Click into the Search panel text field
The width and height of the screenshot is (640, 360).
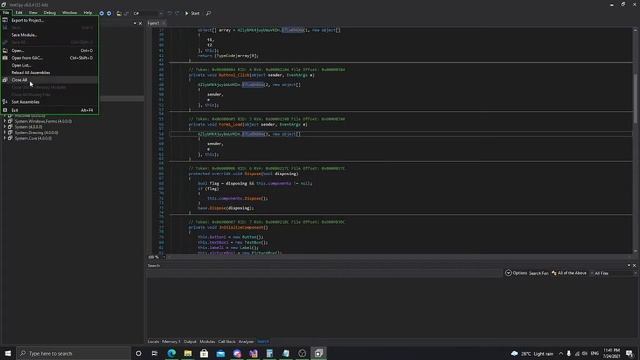(324, 273)
